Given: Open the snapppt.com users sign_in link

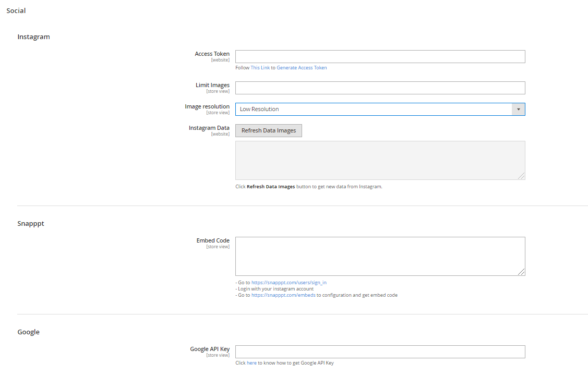Looking at the screenshot, I should click(289, 283).
